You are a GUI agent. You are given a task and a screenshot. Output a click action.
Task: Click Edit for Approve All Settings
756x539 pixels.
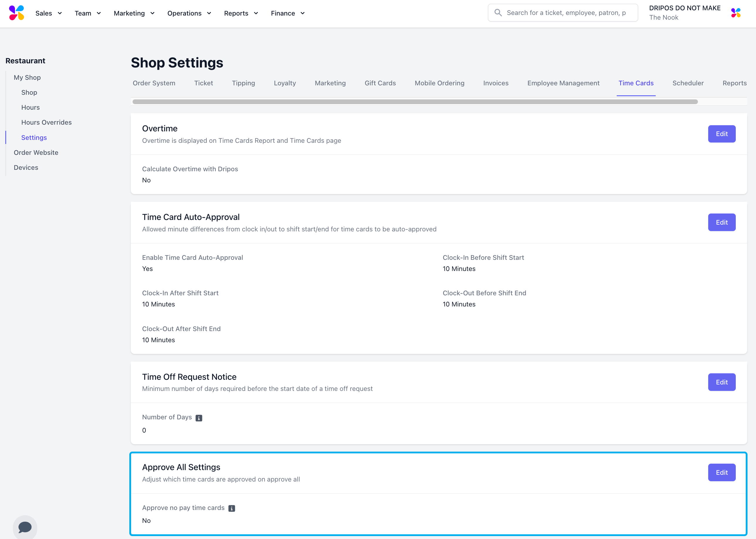tap(721, 472)
